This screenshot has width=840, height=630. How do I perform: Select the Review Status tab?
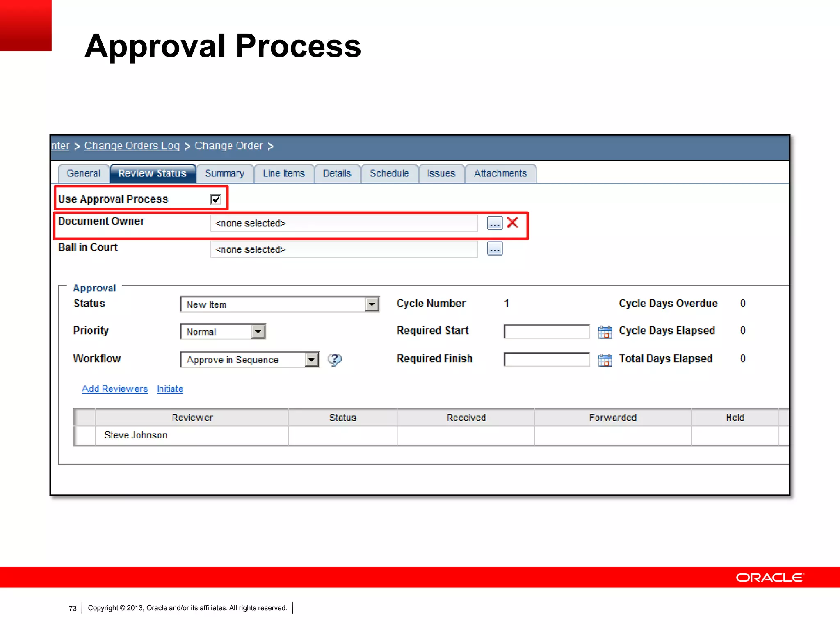click(153, 173)
